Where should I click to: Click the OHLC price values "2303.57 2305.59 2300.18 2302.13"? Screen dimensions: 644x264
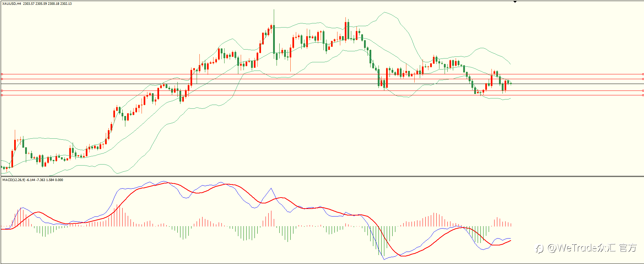48,4
